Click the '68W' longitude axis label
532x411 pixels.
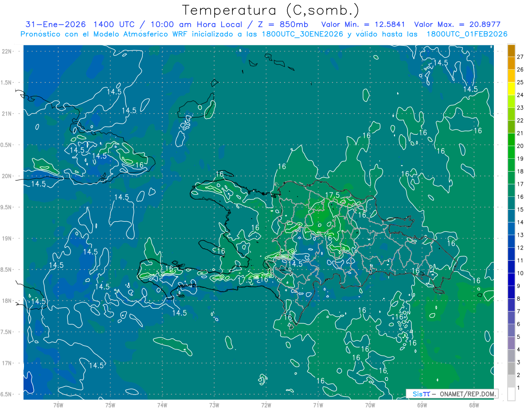pos(474,405)
